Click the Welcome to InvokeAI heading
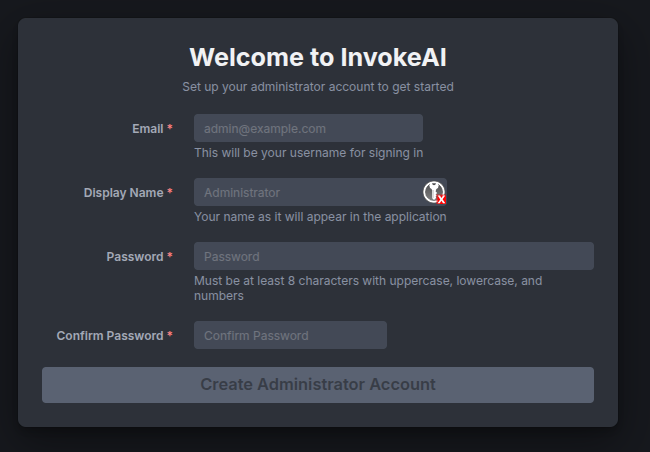The image size is (650, 452). coord(318,57)
